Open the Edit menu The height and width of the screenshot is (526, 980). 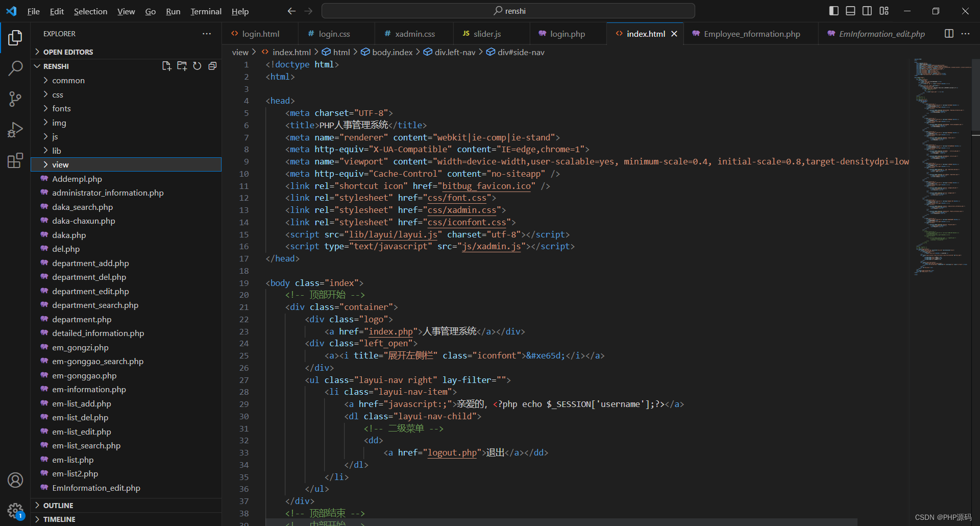click(57, 11)
